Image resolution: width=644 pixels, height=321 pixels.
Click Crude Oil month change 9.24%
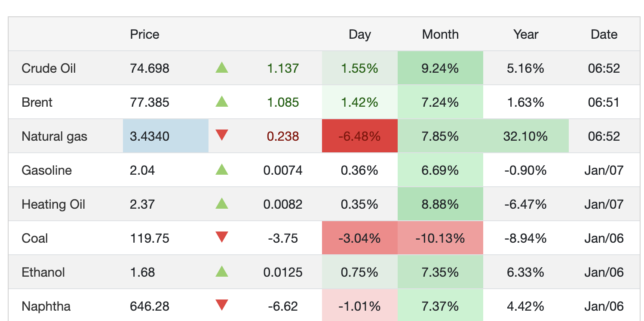[440, 68]
